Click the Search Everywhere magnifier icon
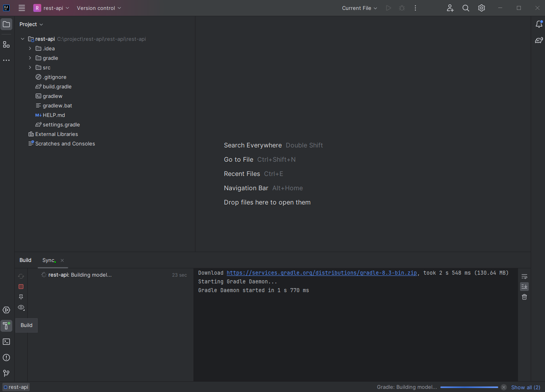The image size is (545, 392). tap(466, 8)
